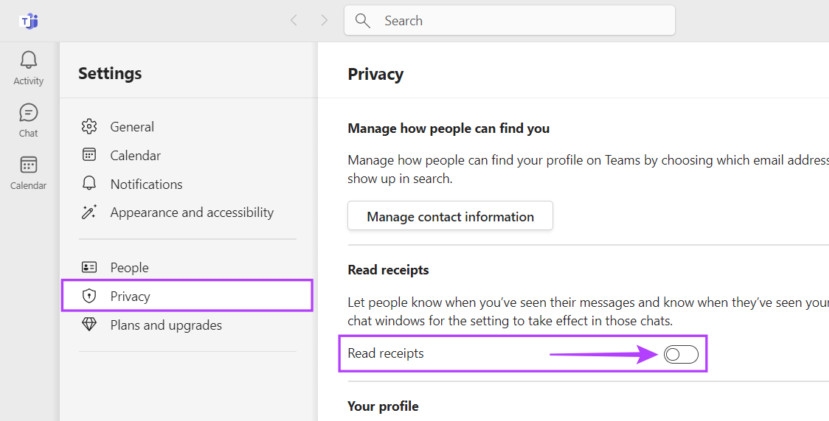Screen dimensions: 829x421
Task: Click the Read receipts toggle label text
Action: 385,353
